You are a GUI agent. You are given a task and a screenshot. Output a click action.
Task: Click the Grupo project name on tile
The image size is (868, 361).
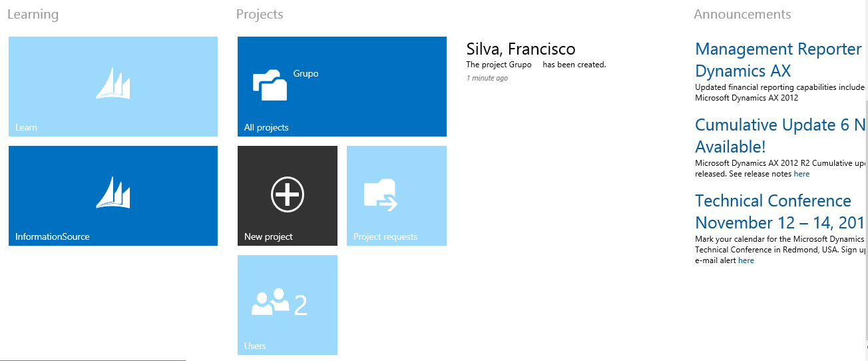tap(306, 73)
